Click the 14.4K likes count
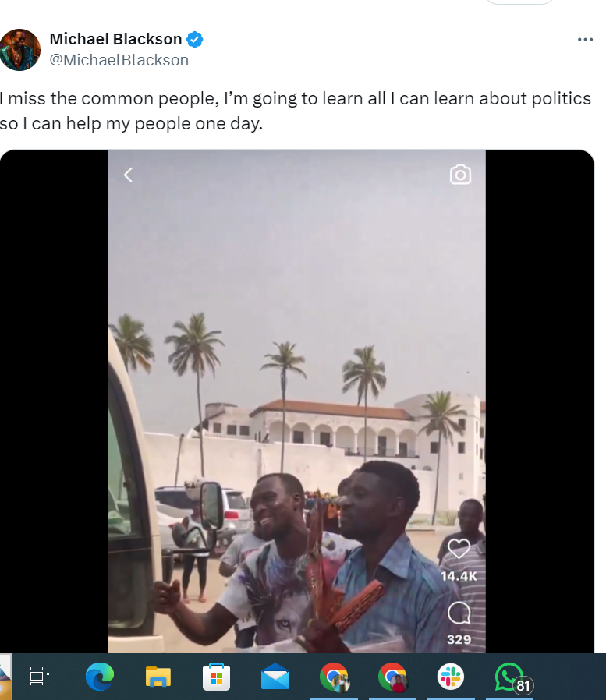Image resolution: width=606 pixels, height=700 pixels. (x=459, y=576)
